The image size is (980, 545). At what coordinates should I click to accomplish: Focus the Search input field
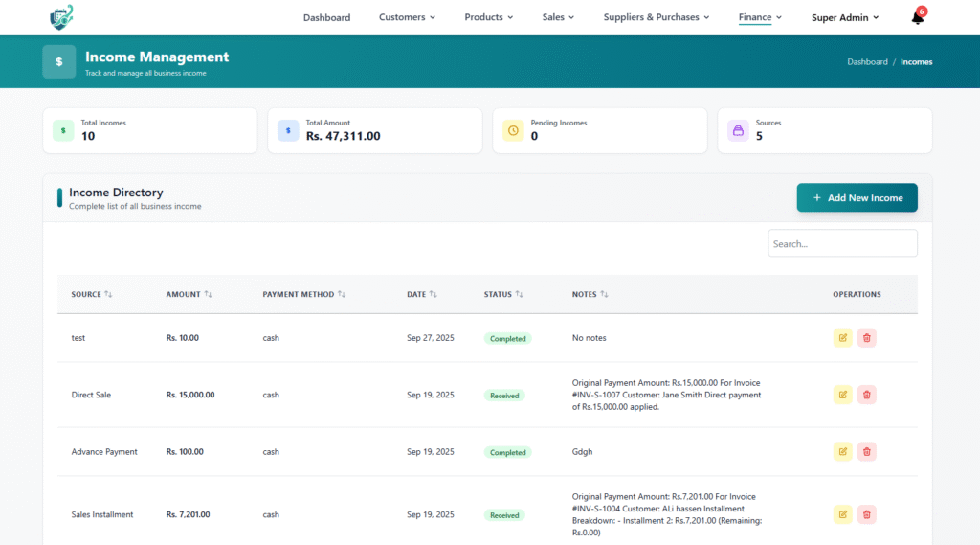tap(842, 243)
